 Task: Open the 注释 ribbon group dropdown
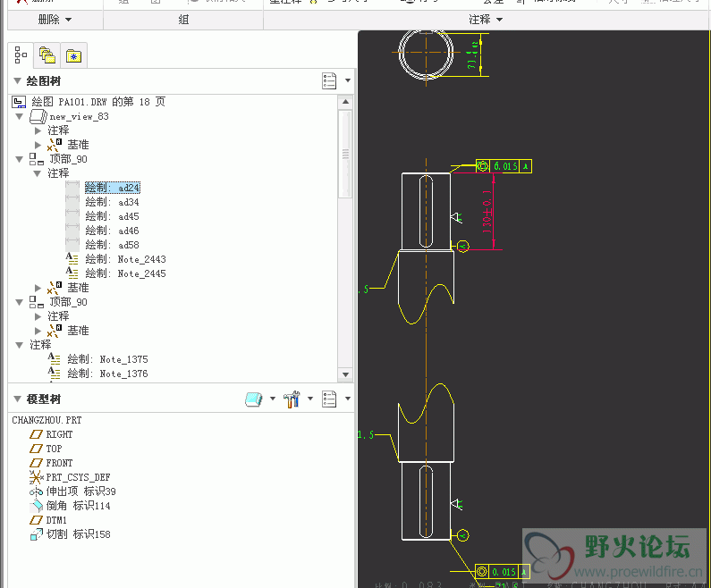(486, 20)
